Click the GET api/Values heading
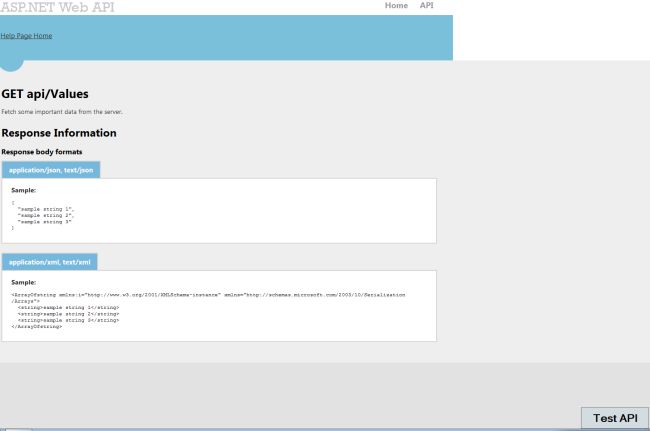Viewport: 650px width, 431px height. click(45, 94)
